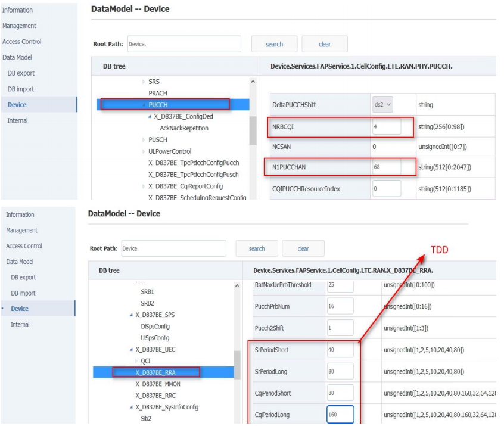Click the CqiPeriodLong value field
The image size is (504, 426).
340,415
